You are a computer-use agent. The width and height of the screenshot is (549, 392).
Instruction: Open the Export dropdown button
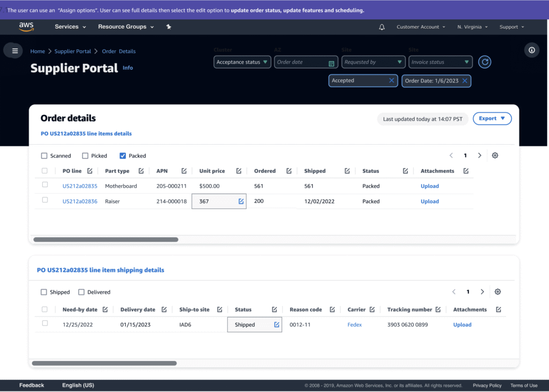coord(492,119)
